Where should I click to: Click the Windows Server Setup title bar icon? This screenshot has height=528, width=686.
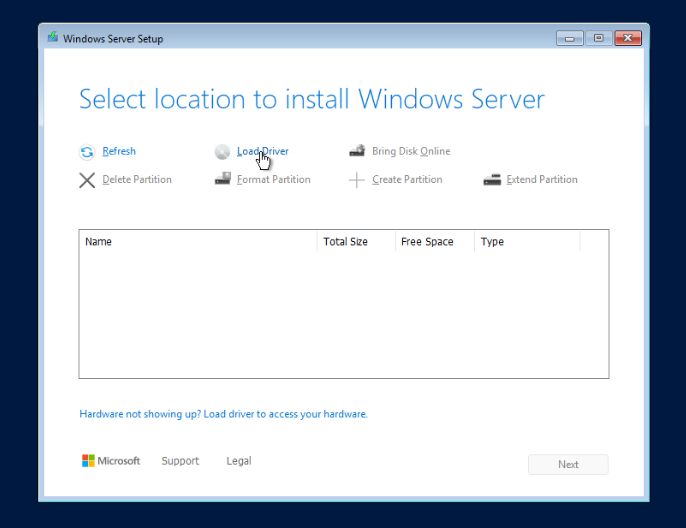(53, 38)
